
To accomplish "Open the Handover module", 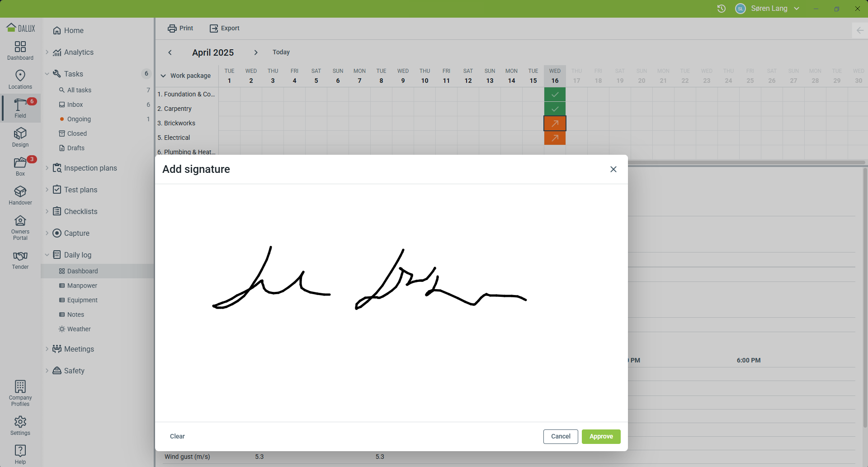I will pos(20,195).
